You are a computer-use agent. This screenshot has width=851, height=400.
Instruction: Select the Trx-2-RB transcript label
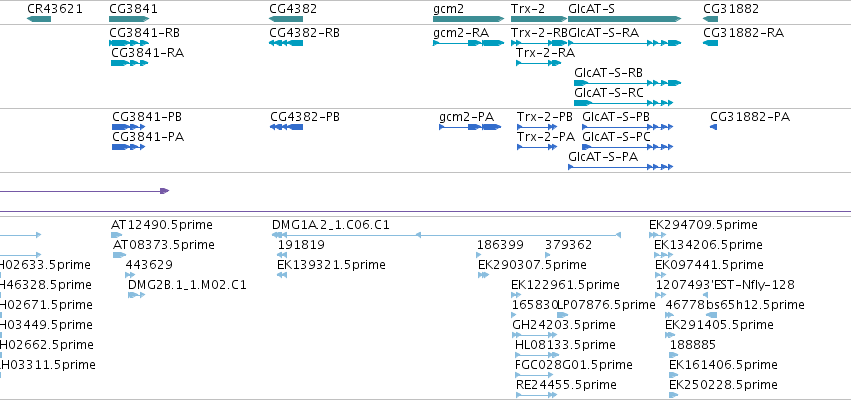(539, 33)
